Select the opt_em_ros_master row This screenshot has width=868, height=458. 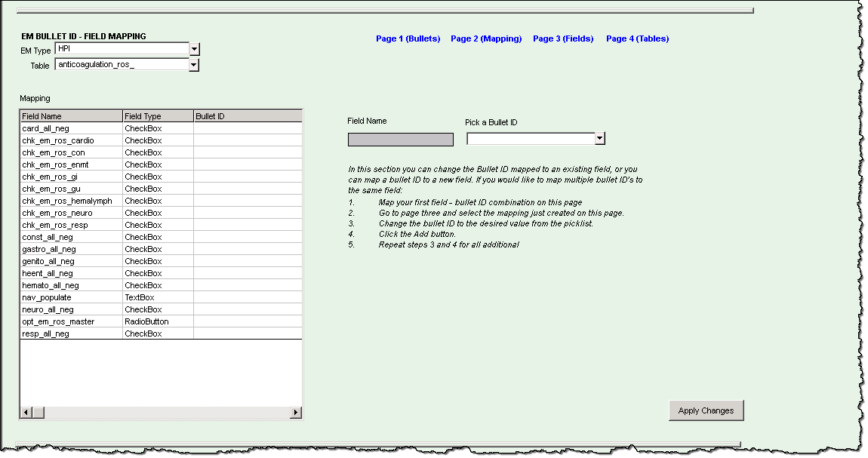tap(161, 322)
